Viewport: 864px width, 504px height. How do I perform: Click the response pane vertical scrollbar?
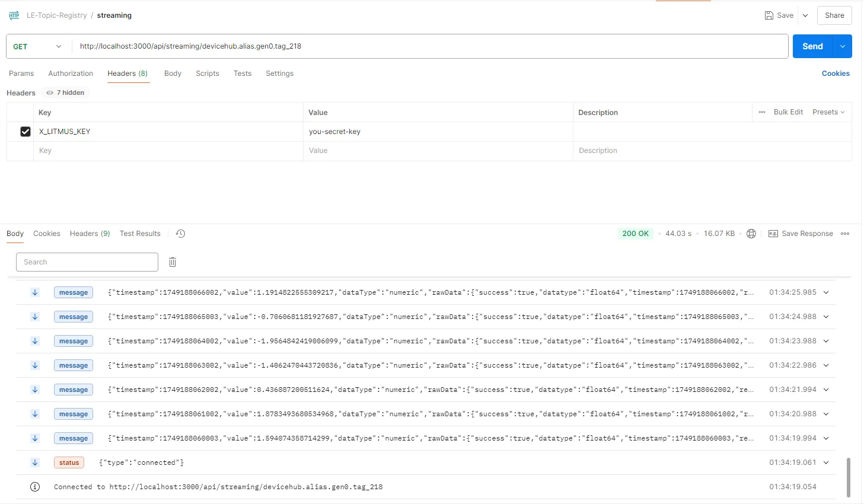pos(849,477)
